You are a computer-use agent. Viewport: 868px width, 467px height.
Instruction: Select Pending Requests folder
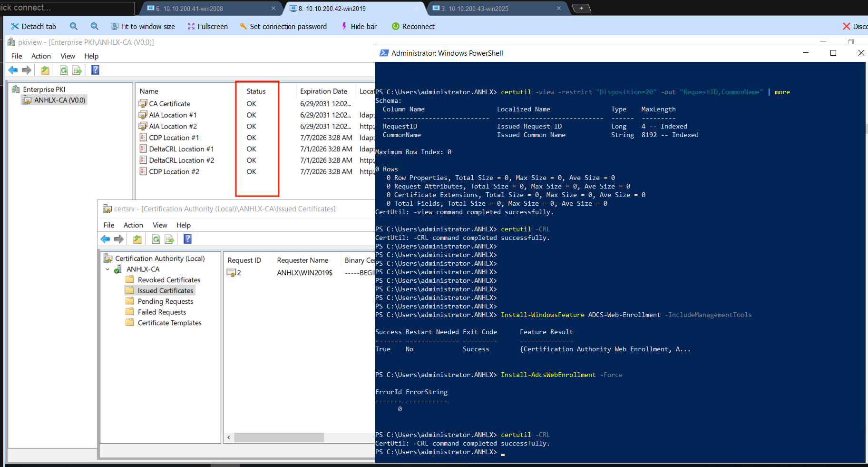click(165, 301)
